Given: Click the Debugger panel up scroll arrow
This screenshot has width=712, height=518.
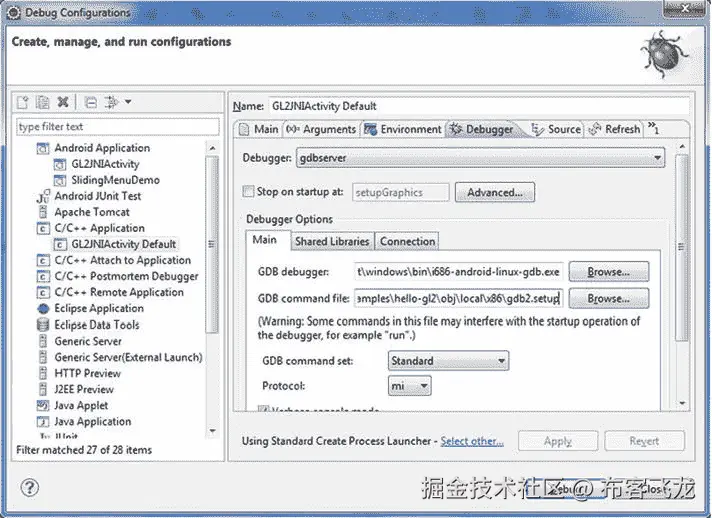Looking at the screenshot, I should tap(682, 147).
